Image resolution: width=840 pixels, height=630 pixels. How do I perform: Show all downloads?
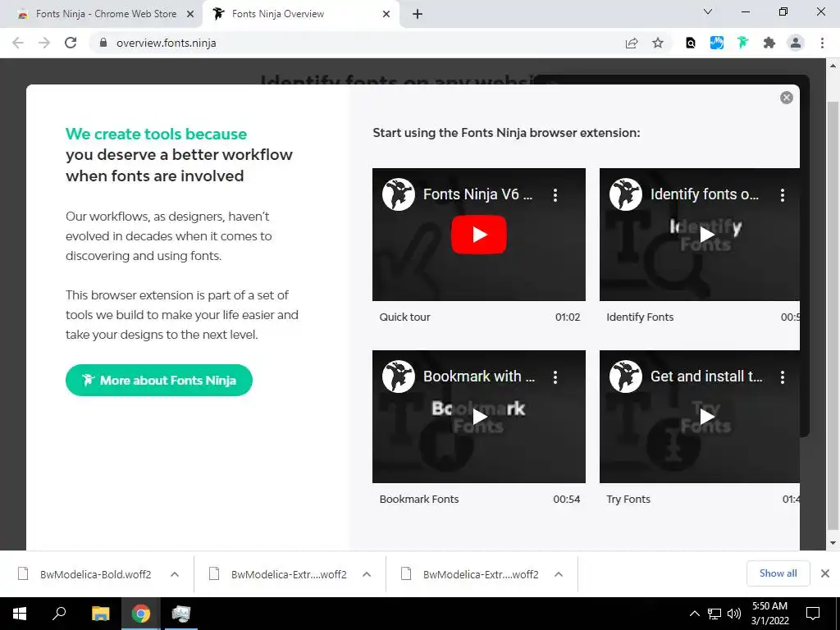point(778,573)
